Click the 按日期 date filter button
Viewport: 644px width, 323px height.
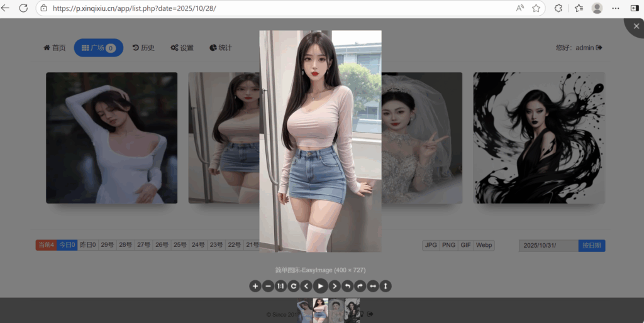coord(591,246)
